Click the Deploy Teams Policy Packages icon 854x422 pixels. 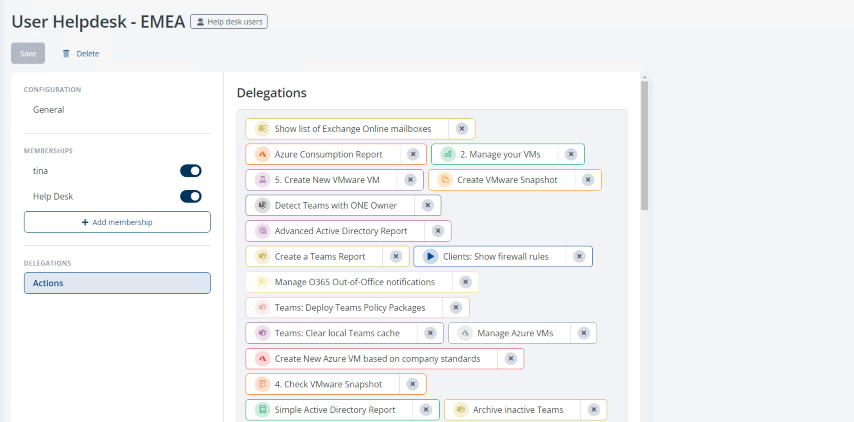(263, 308)
